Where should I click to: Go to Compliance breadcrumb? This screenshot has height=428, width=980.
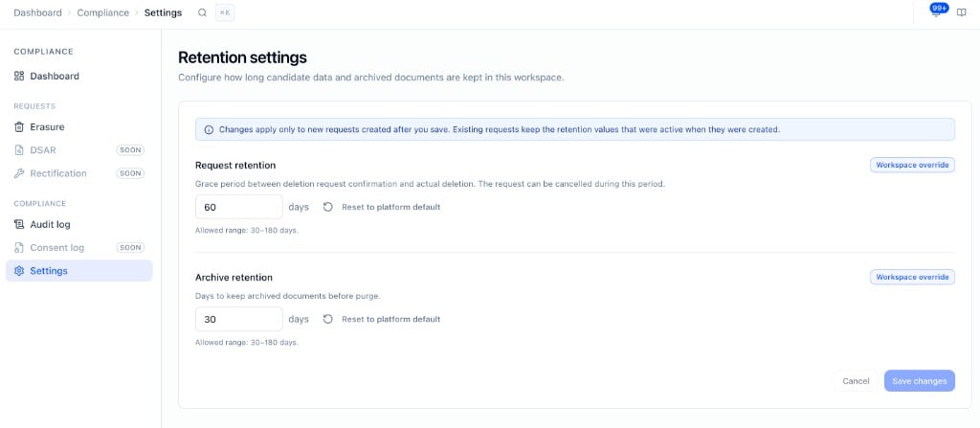pyautogui.click(x=103, y=12)
